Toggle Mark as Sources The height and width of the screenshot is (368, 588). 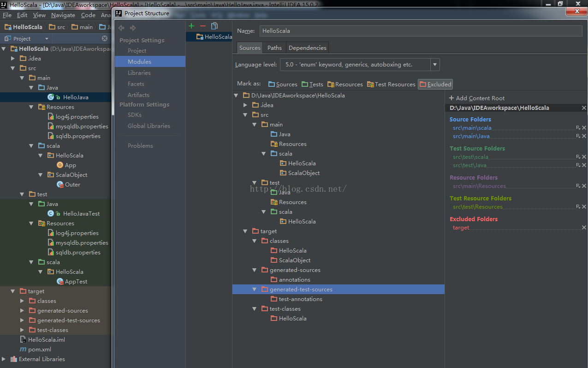tap(283, 84)
